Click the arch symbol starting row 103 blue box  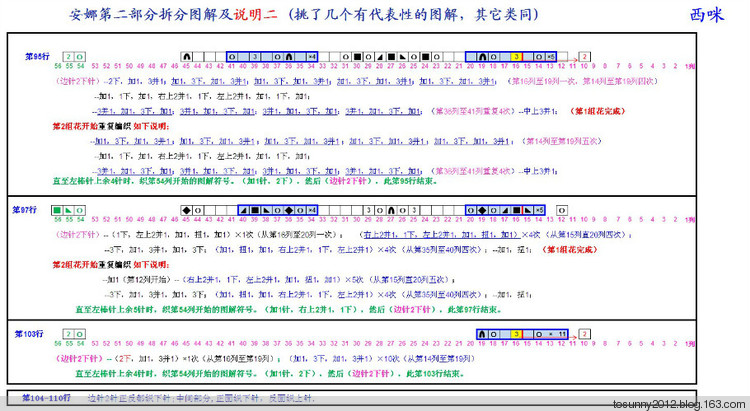click(482, 334)
